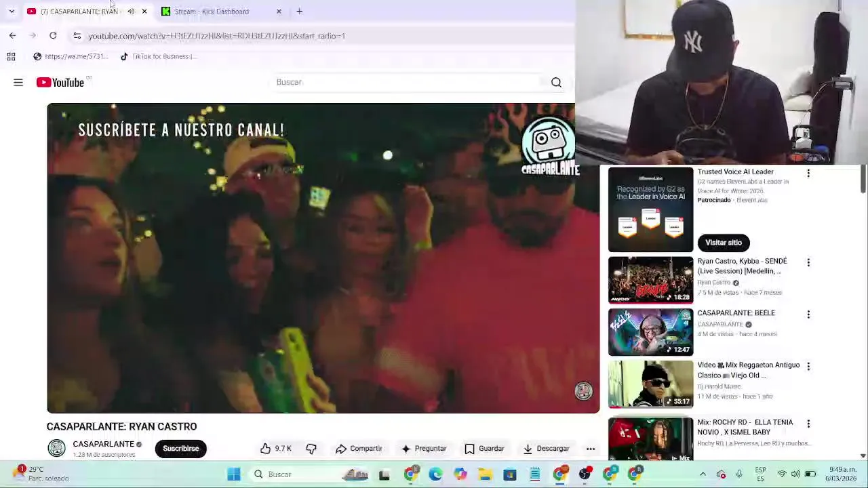Viewport: 868px width, 488px height.
Task: Open the 'CASAPARLANTE: BEELE' video title
Action: pos(736,313)
